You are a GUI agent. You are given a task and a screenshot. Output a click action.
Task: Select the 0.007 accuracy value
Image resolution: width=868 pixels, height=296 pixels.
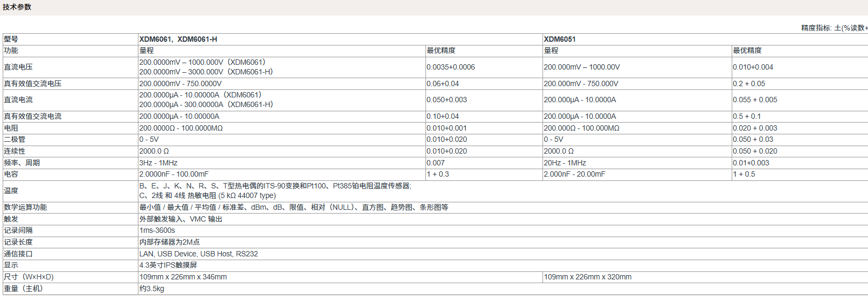click(x=436, y=163)
